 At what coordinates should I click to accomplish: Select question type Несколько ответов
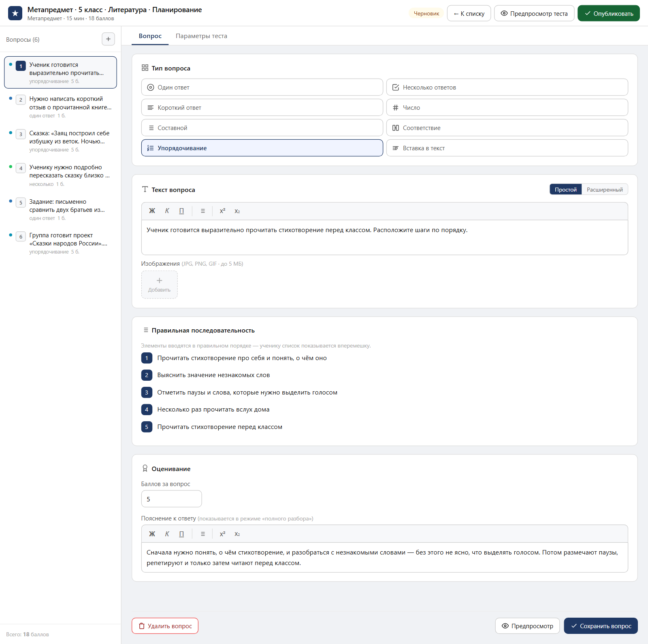pos(507,87)
